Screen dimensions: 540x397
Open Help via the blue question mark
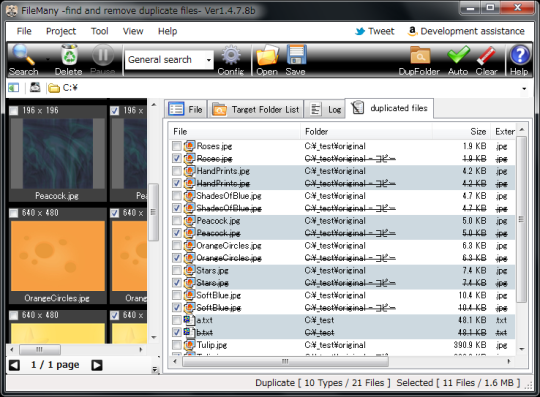click(520, 55)
